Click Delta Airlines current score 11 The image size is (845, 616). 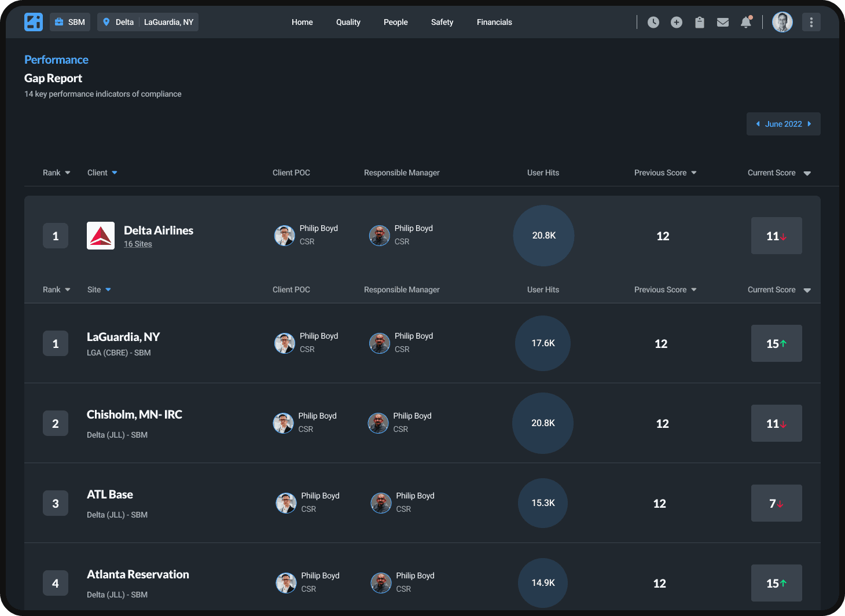(777, 236)
